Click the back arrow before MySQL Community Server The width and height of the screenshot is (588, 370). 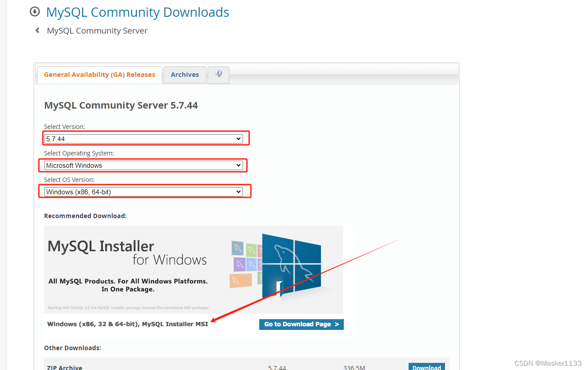[38, 30]
